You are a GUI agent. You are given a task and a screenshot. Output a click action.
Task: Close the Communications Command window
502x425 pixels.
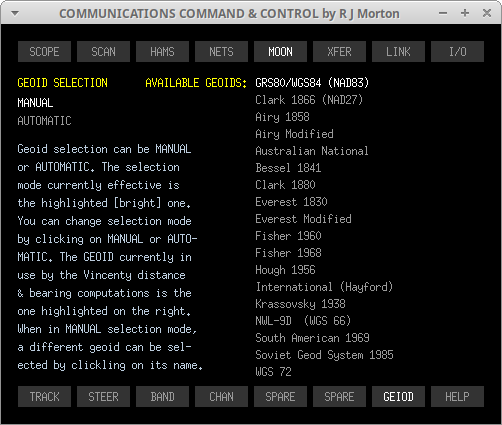pos(487,13)
